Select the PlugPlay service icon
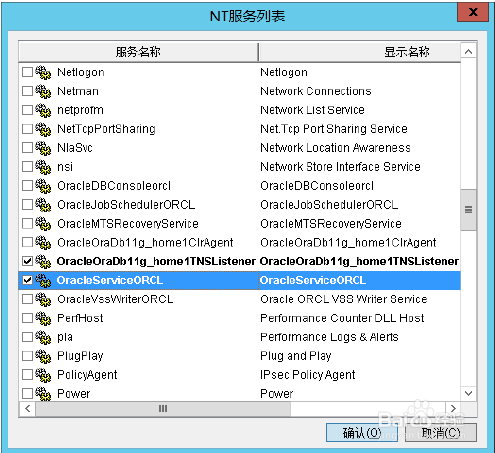 43,356
